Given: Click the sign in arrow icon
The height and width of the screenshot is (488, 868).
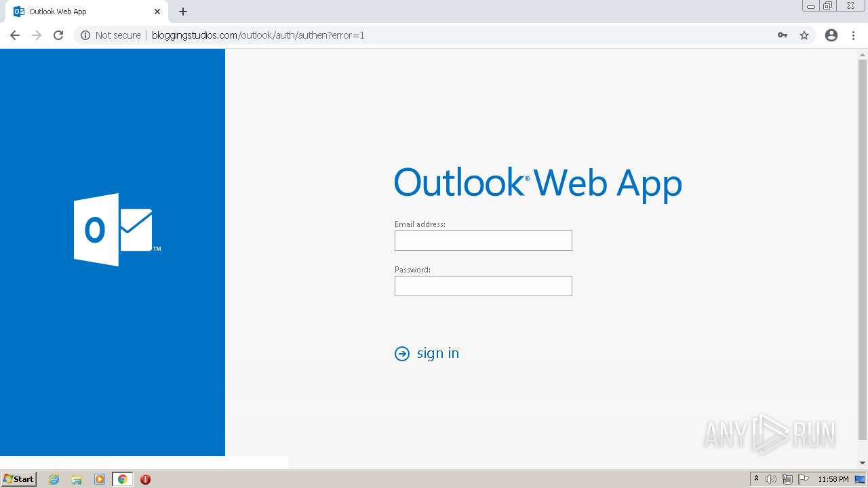Looking at the screenshot, I should tap(402, 354).
